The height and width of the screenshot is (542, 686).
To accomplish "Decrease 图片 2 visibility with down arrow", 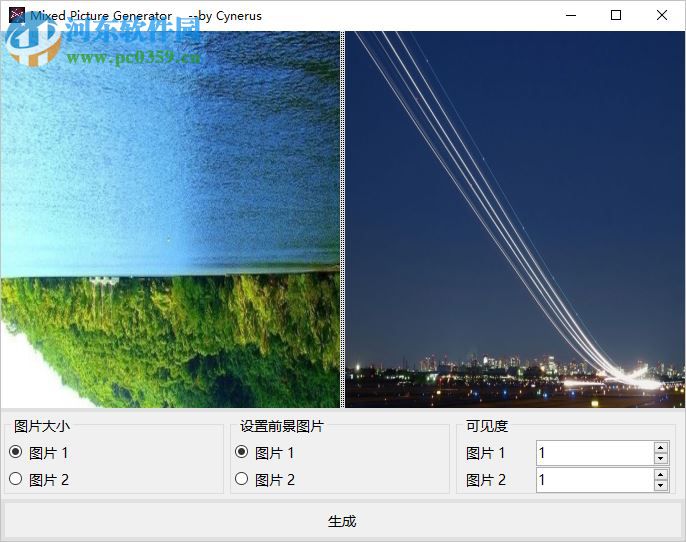I will tap(661, 486).
